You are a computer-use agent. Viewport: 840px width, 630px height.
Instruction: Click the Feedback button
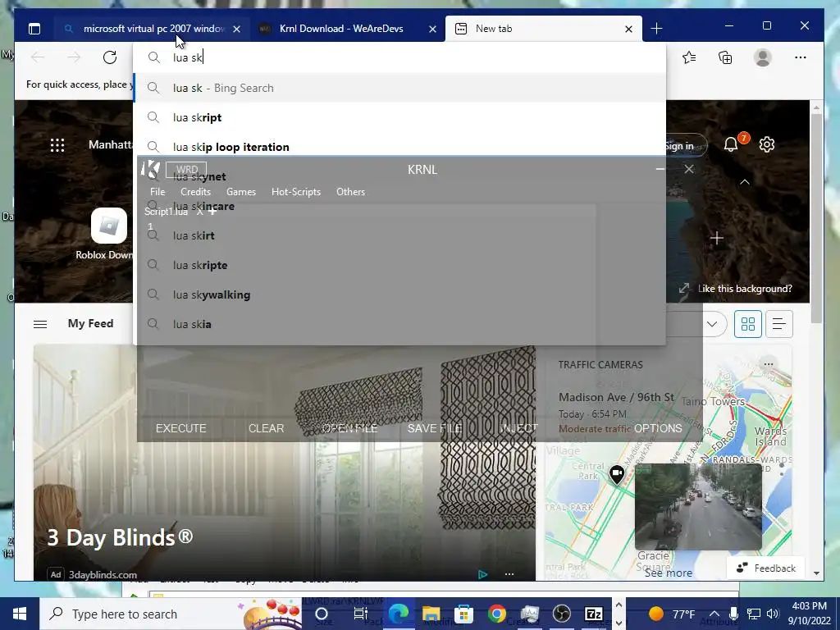766,568
